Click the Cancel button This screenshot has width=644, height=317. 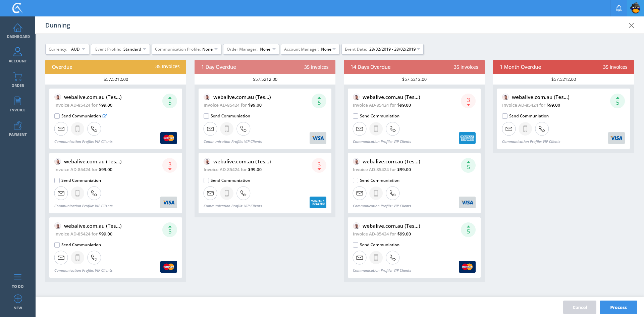[x=580, y=307]
